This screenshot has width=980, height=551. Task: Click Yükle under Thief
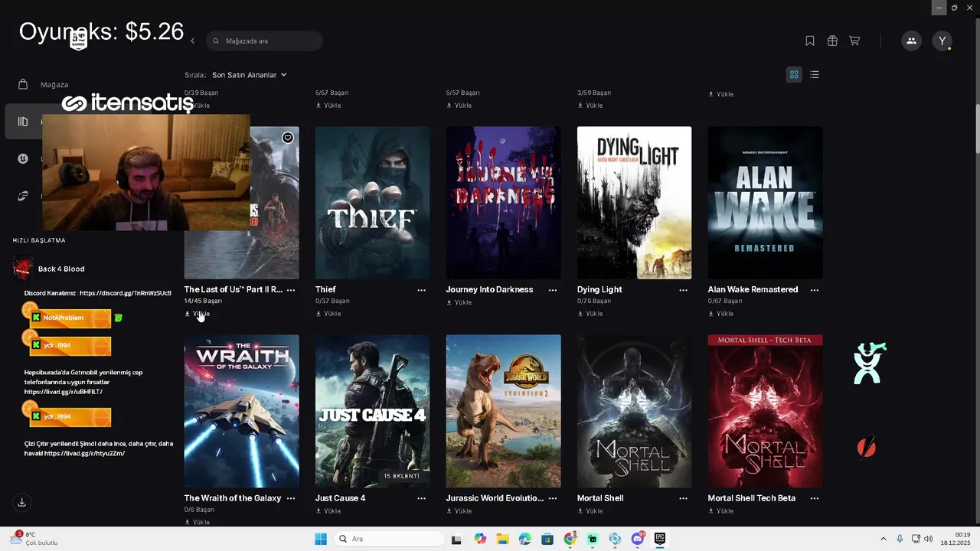[x=328, y=314]
